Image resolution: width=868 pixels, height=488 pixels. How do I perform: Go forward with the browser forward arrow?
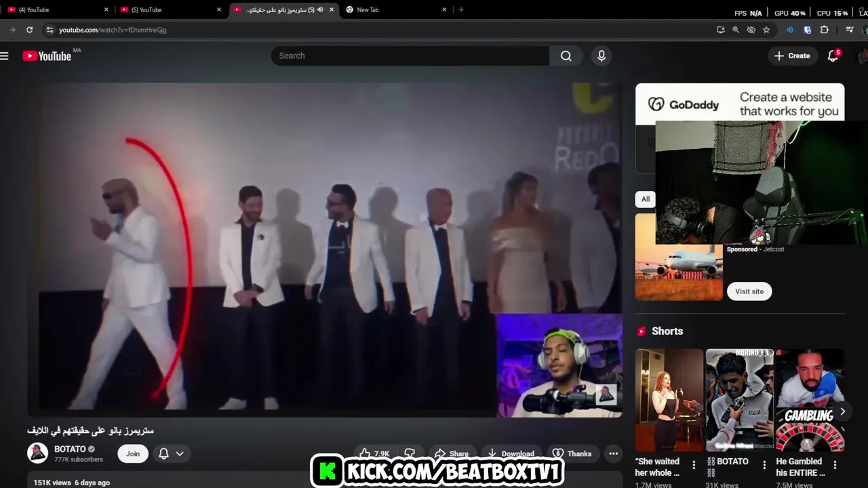point(12,30)
